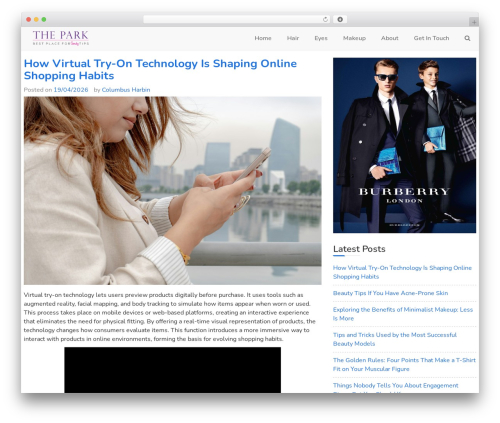Screen dimensions: 500x423
Task: Click the yellow minimize window dot
Action: (x=36, y=20)
